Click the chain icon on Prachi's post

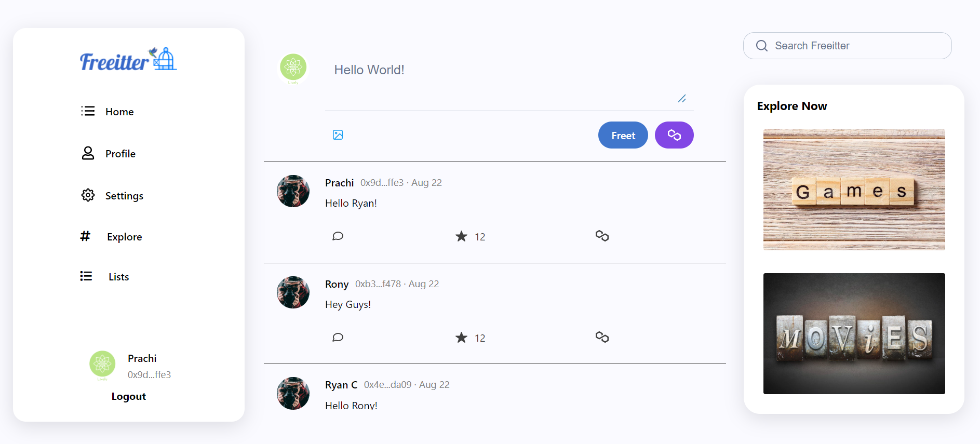pyautogui.click(x=602, y=236)
